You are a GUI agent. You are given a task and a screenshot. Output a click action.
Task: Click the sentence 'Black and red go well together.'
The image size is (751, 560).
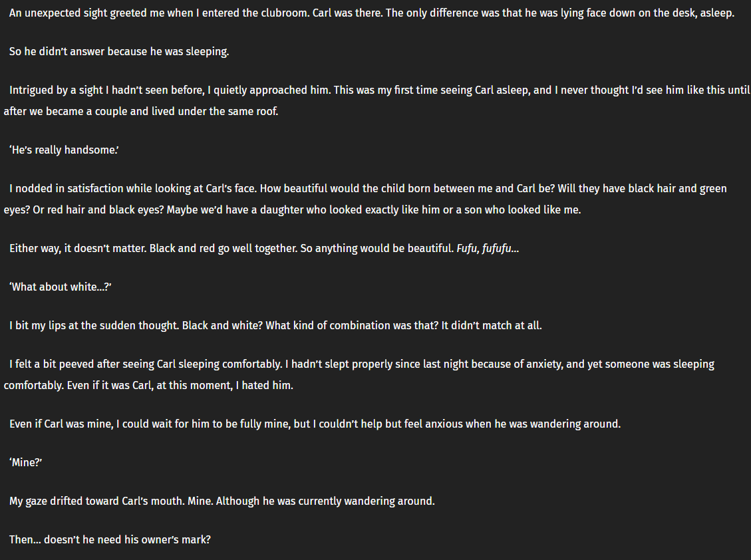point(224,249)
